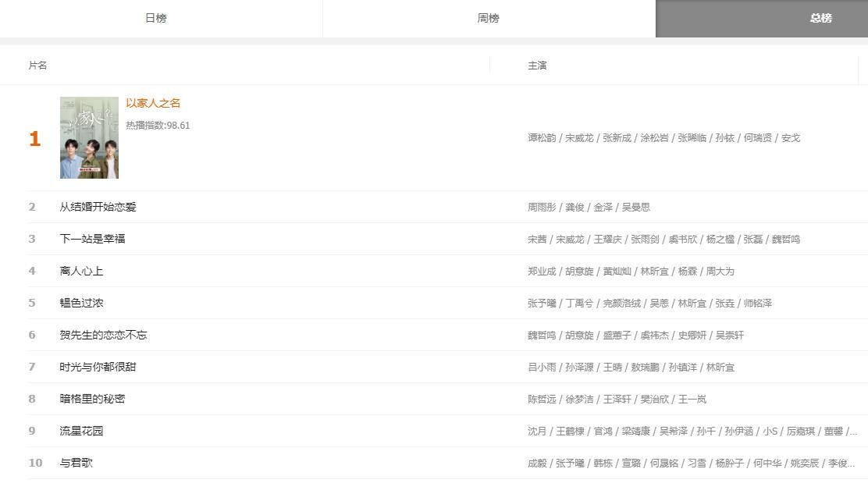Click the 暗格里的秘密 title
The height and width of the screenshot is (483, 868).
click(x=92, y=399)
